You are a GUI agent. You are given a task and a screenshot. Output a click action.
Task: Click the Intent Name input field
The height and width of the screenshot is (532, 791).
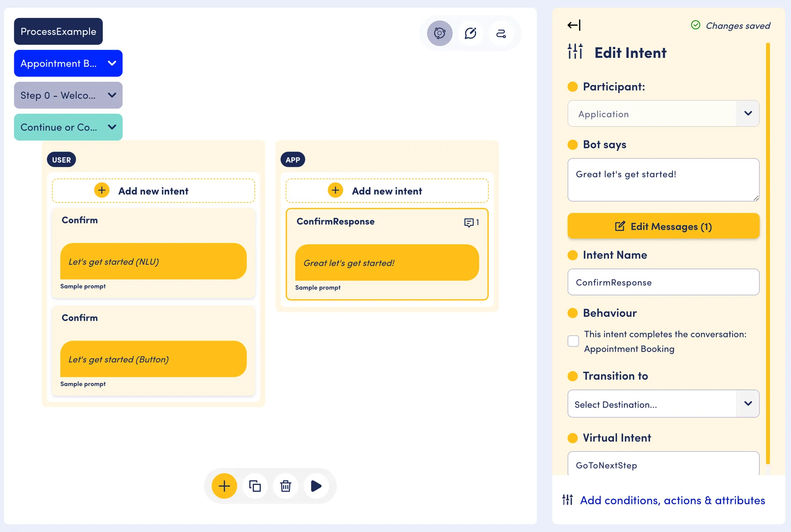coord(663,282)
